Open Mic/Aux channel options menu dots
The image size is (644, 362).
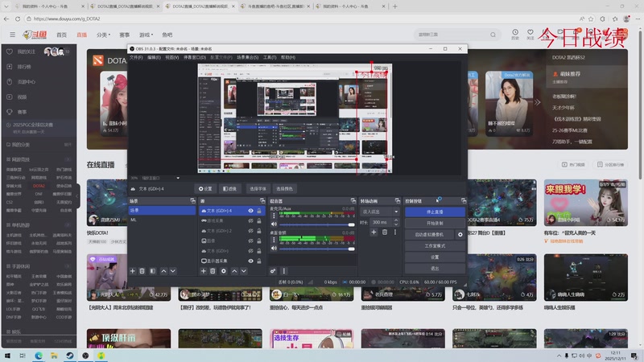coord(274,215)
